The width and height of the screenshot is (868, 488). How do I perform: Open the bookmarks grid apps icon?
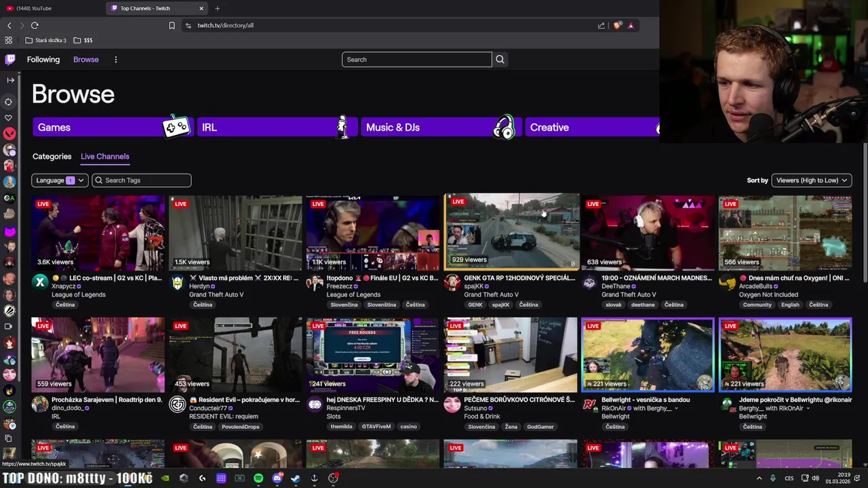(x=9, y=41)
